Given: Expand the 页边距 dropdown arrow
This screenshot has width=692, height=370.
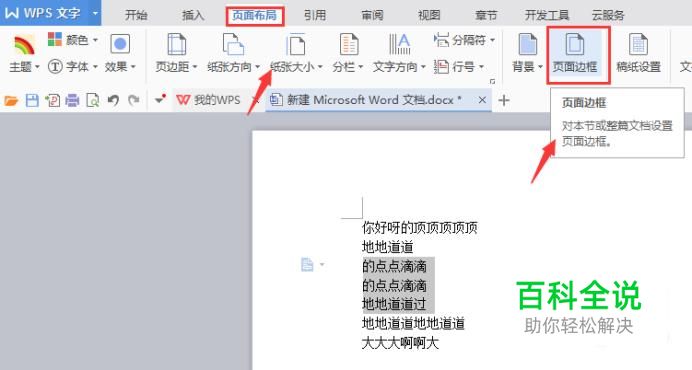Looking at the screenshot, I should 194,67.
